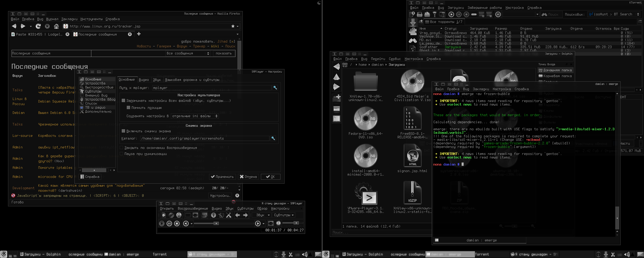Click SMPlayer open file toolbar icon
Screen dimensions: 644x258
(164, 215)
